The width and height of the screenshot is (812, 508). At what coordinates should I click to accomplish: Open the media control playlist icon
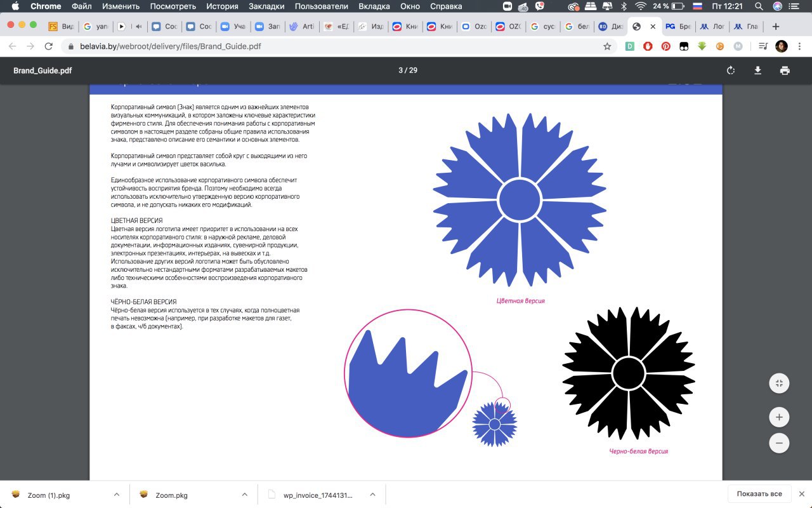[763, 46]
